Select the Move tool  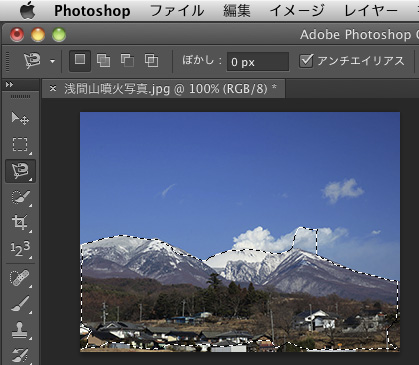20,118
